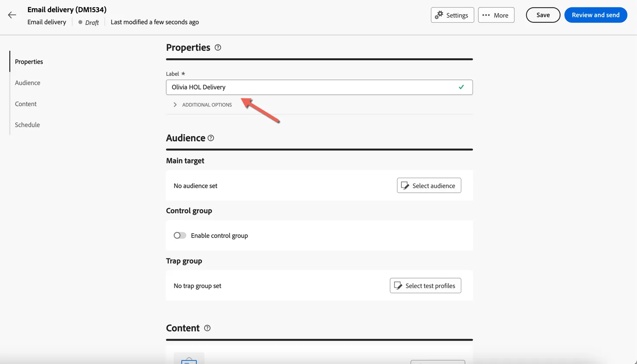Click the 'Control group' heading

(189, 211)
